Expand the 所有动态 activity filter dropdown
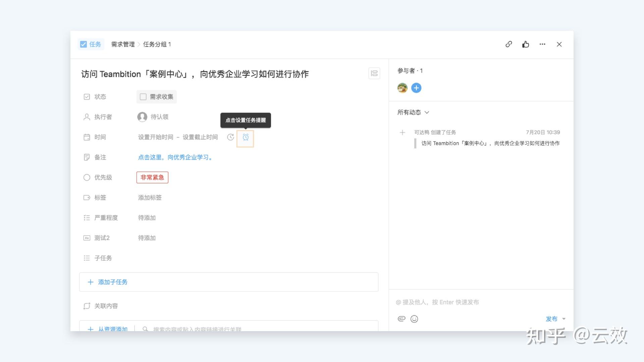644x362 pixels. [x=413, y=112]
